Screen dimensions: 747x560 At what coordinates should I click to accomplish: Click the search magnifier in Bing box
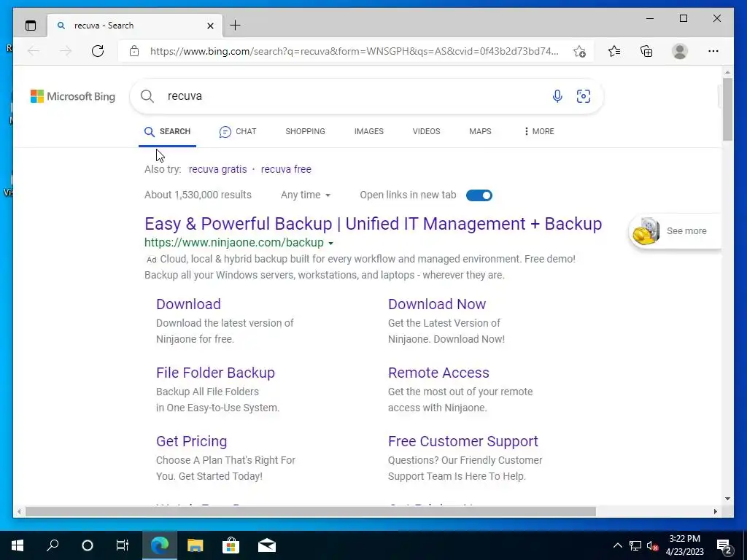pyautogui.click(x=147, y=96)
